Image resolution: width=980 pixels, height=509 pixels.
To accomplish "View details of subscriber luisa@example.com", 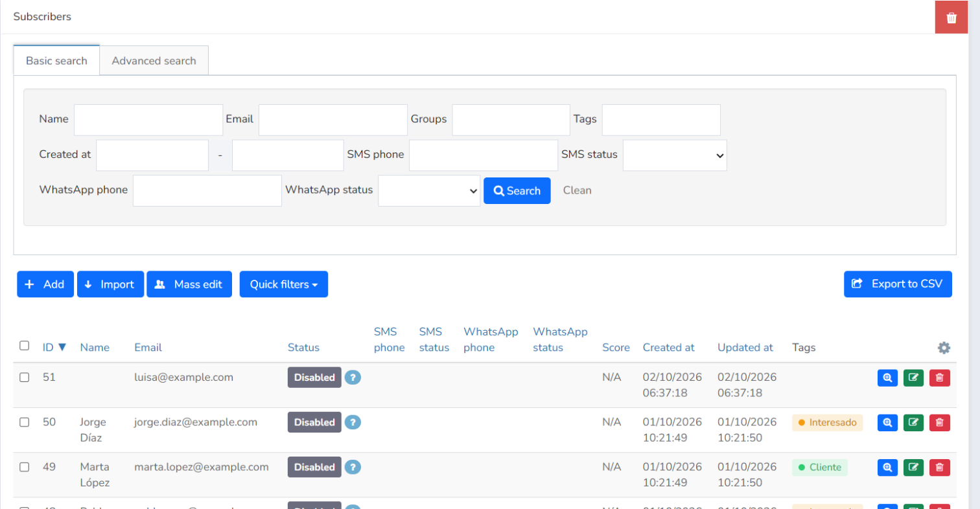I will pos(887,378).
